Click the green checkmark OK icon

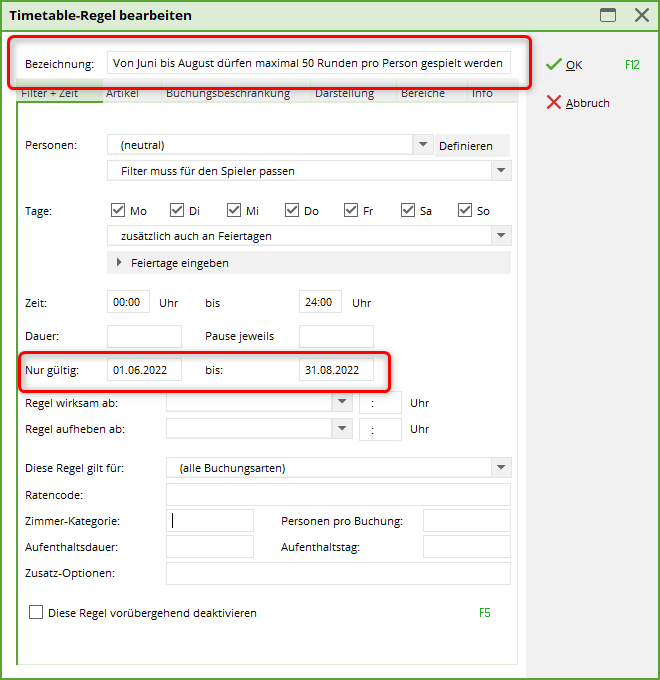[x=553, y=65]
